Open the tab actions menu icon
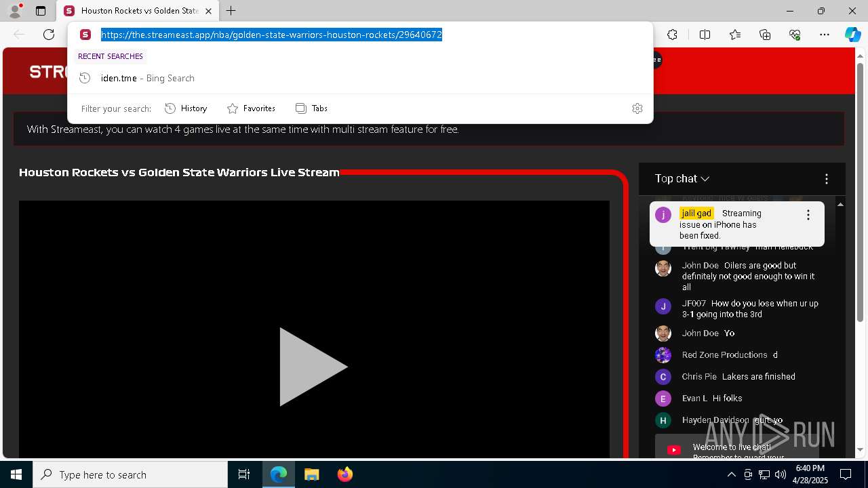868x488 pixels. pos(41,11)
